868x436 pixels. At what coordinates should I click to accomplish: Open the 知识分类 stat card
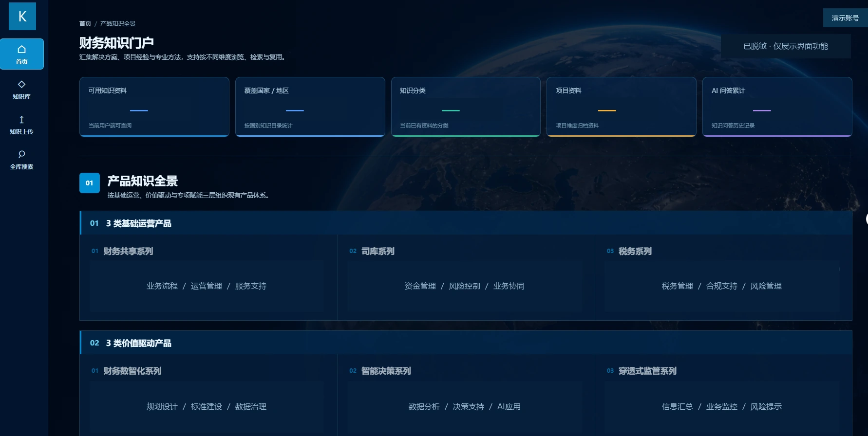[466, 107]
